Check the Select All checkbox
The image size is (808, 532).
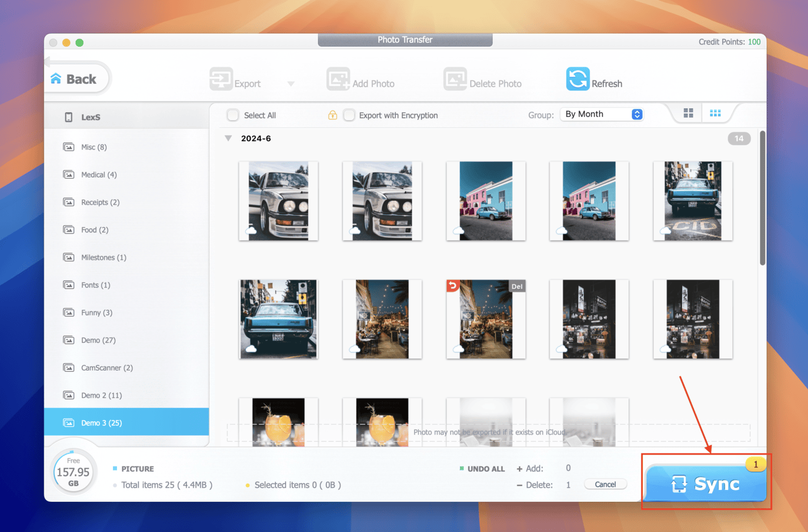[233, 115]
